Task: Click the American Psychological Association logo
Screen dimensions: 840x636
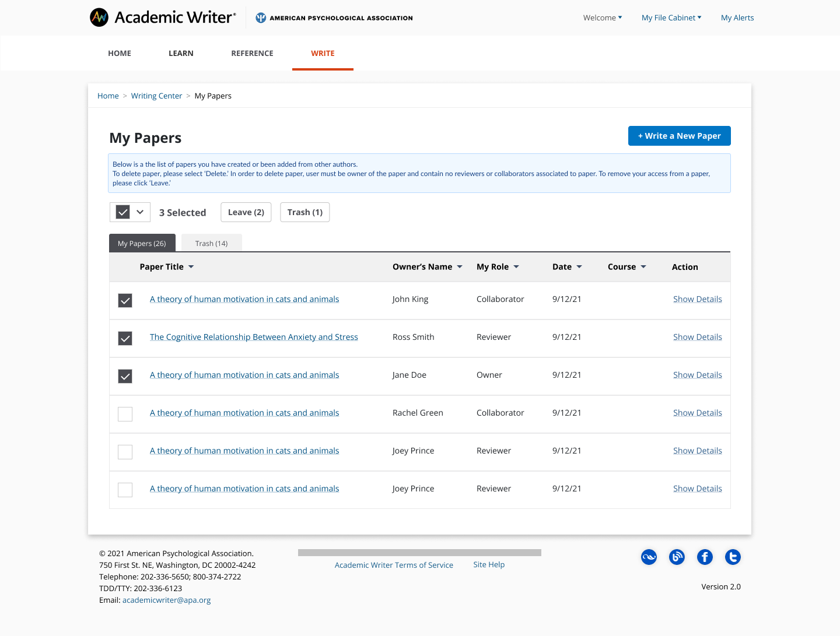Action: coord(334,18)
